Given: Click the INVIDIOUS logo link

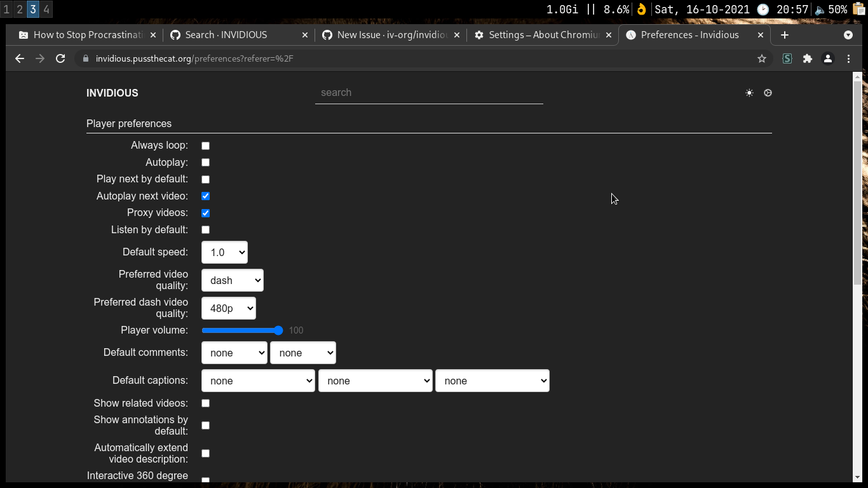Looking at the screenshot, I should click(x=112, y=93).
